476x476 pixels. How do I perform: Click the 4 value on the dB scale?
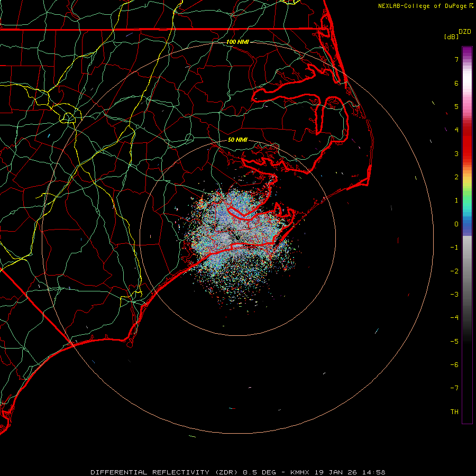tap(456, 130)
